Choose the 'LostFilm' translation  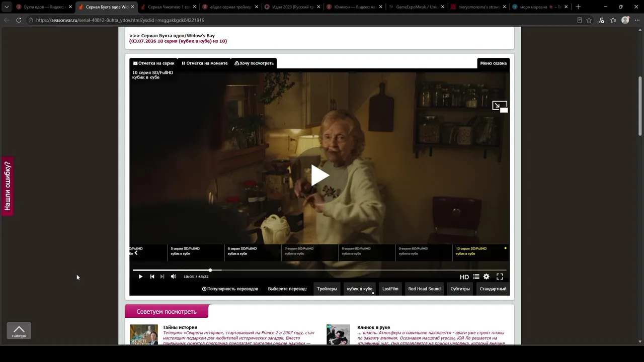[390, 289]
